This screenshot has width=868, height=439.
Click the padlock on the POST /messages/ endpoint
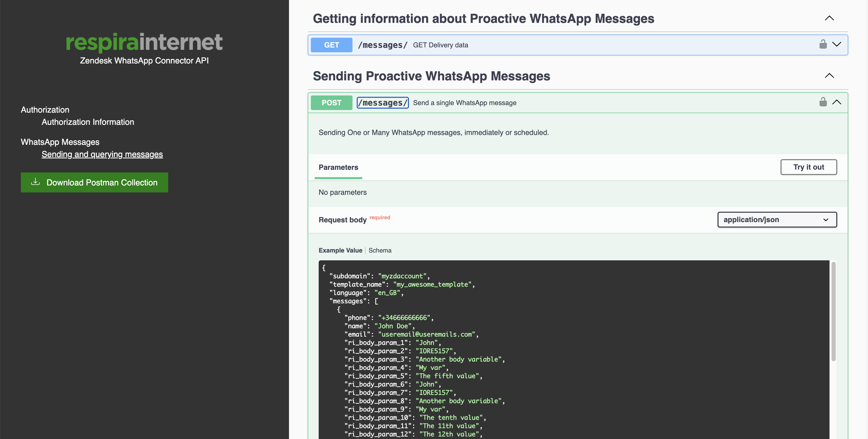tap(823, 102)
